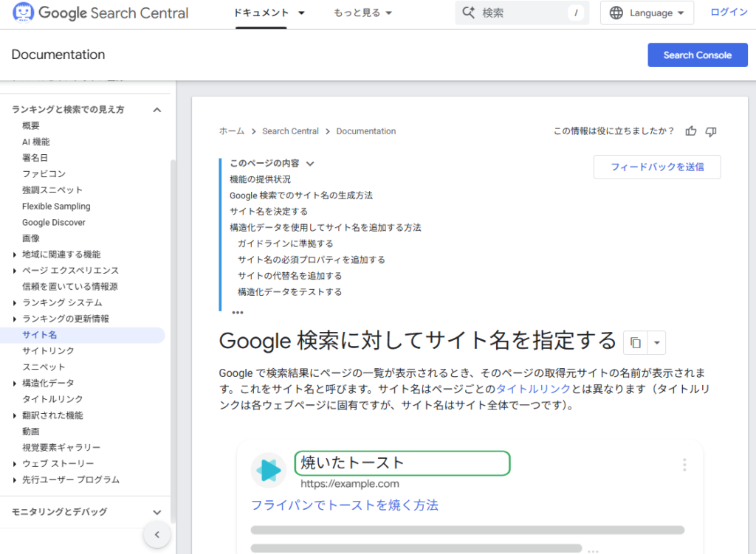The width and height of the screenshot is (756, 554).
Task: Click the globe Language icon
Action: 617,13
